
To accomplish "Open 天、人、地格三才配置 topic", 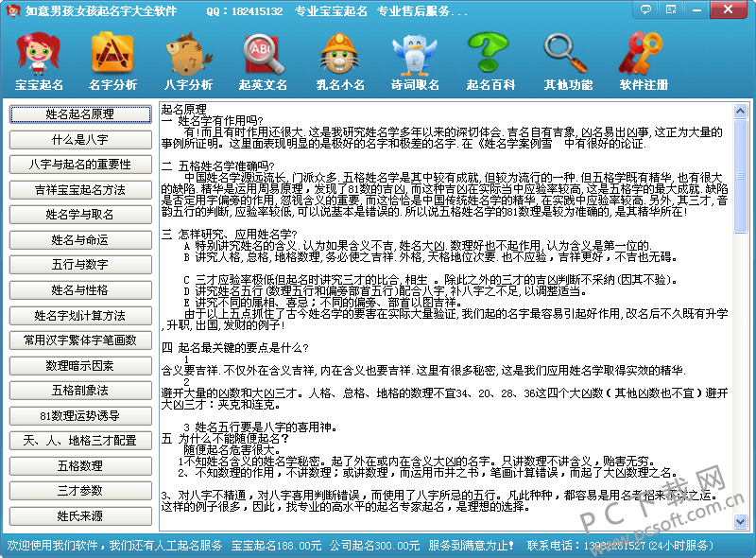I will pos(80,441).
